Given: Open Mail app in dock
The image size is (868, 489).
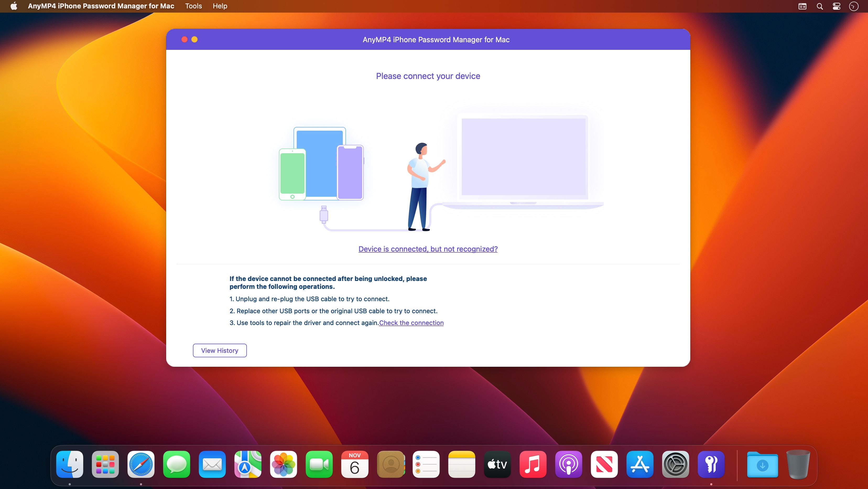Looking at the screenshot, I should [212, 464].
